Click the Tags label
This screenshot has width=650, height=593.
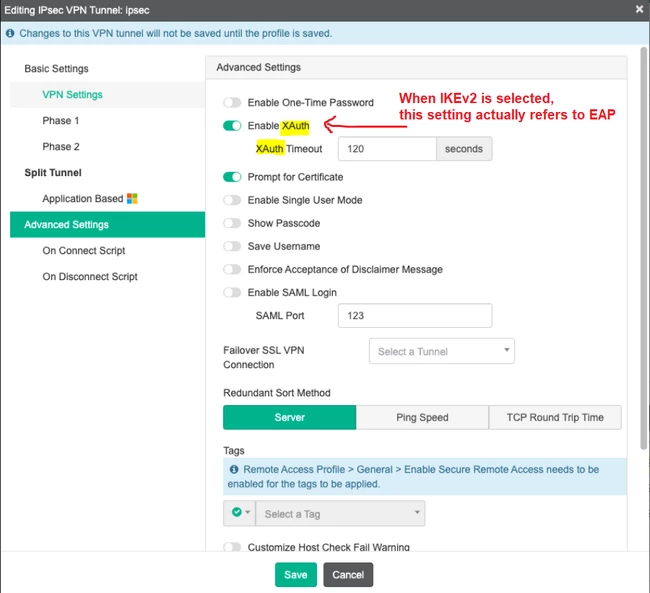click(x=234, y=451)
